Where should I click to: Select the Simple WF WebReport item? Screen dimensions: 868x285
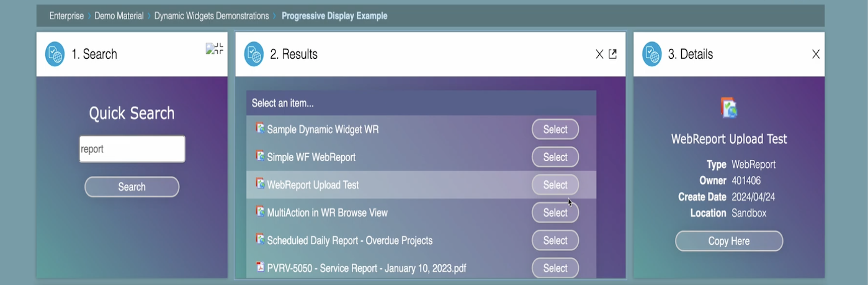555,157
